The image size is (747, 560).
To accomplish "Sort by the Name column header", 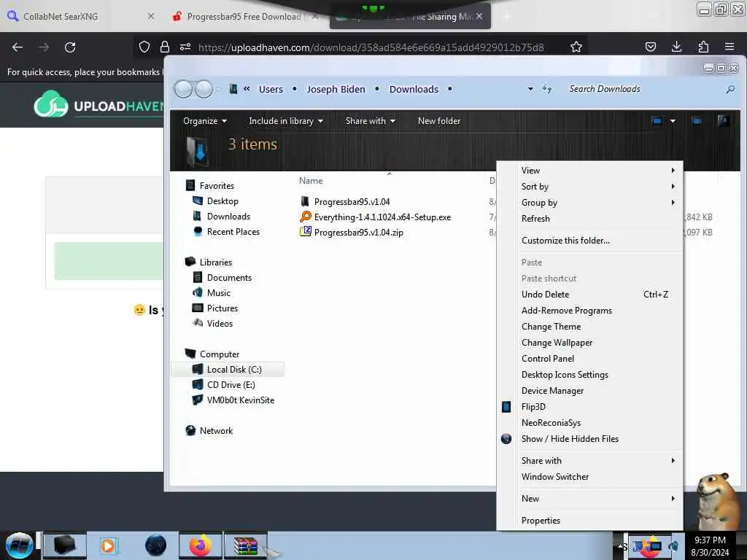I will tap(311, 181).
